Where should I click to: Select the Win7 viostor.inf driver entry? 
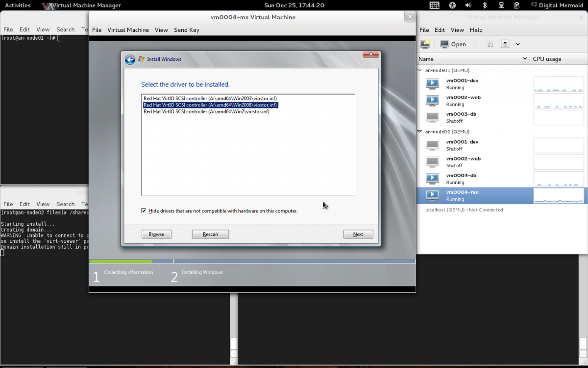pyautogui.click(x=206, y=112)
